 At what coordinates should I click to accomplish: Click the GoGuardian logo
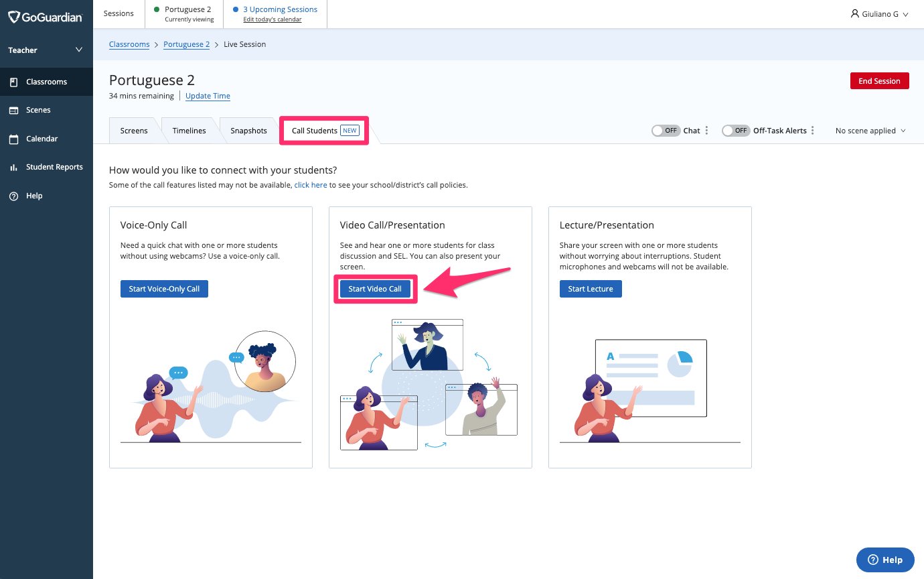point(46,17)
